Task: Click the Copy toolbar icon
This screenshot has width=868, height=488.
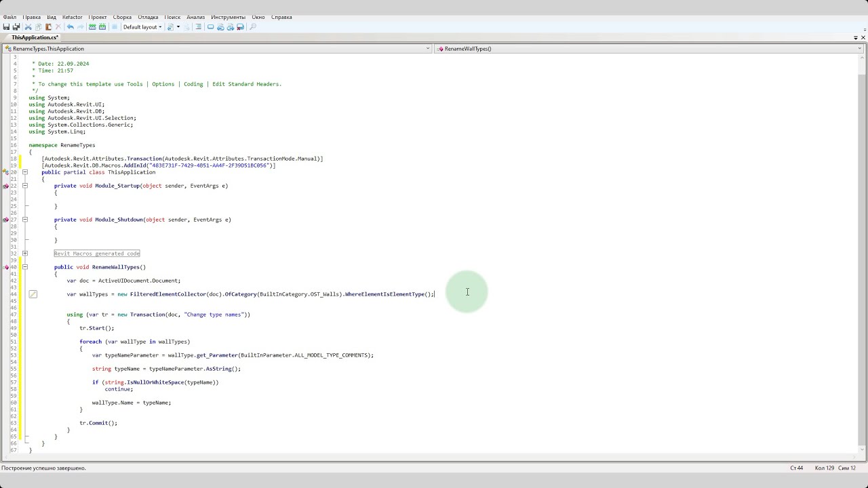Action: pyautogui.click(x=38, y=27)
